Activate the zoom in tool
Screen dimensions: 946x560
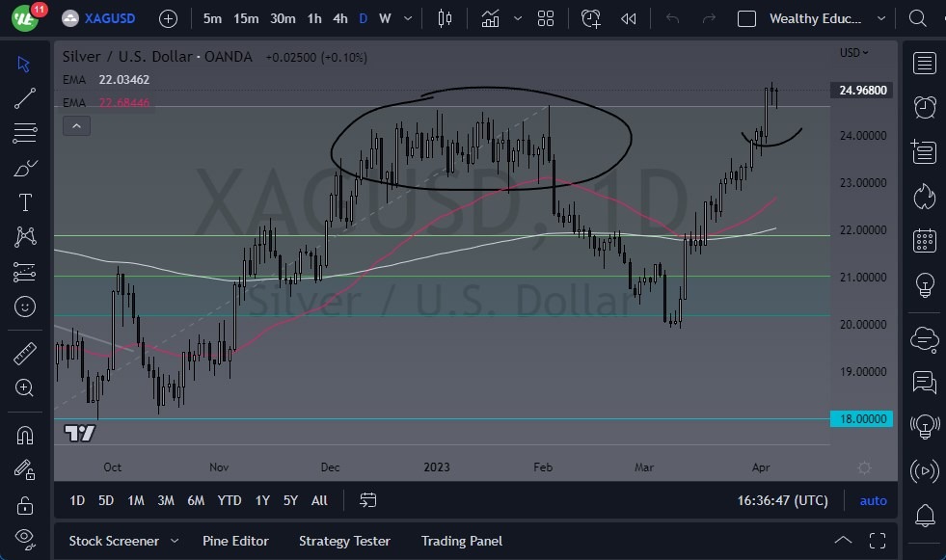[x=24, y=387]
